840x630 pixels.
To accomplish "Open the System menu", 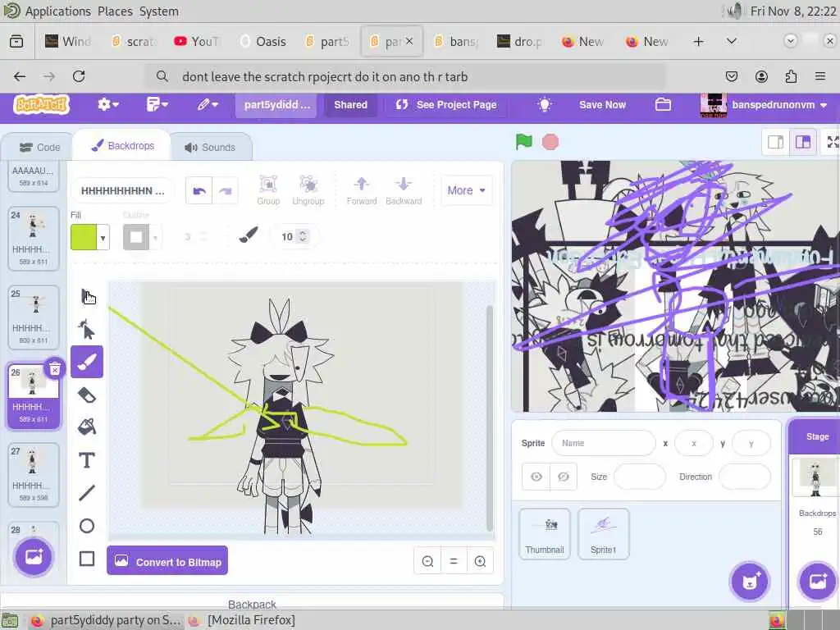I will click(158, 11).
